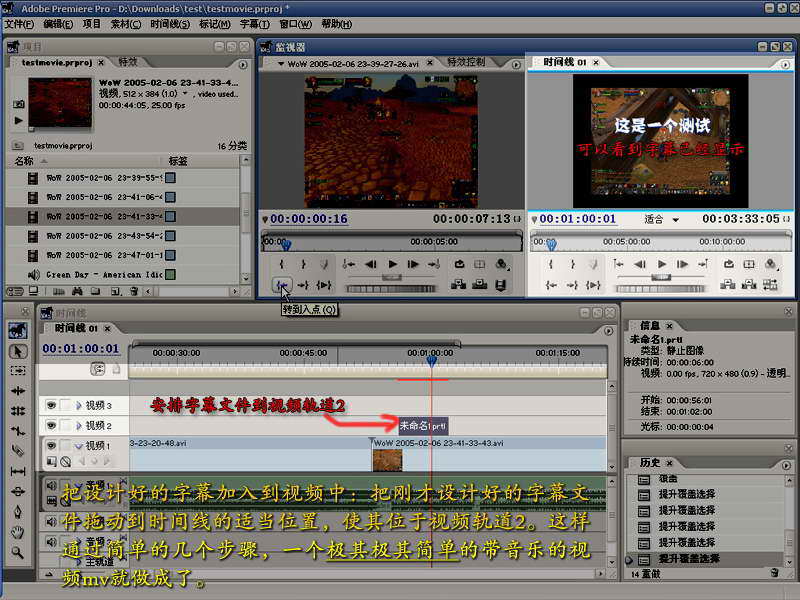Open Trim from the program monitor
Image resolution: width=800 pixels, height=600 pixels.
click(770, 285)
